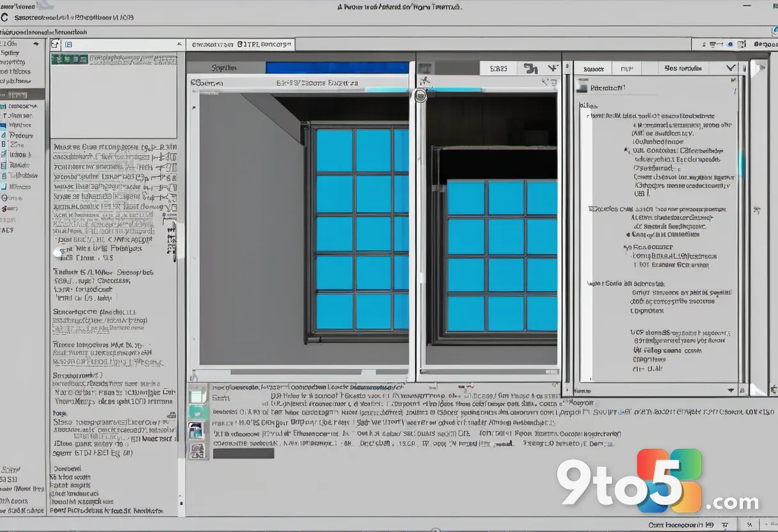Click the top icon in the bottom panel's icon column
Screen dimensions: 778x532
[x=198, y=396]
